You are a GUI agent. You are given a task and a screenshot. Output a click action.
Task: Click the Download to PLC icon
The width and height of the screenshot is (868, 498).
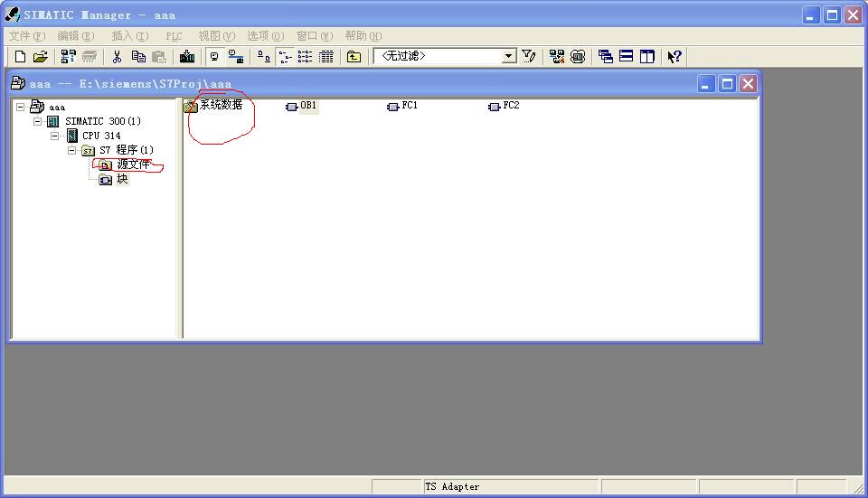tap(187, 56)
